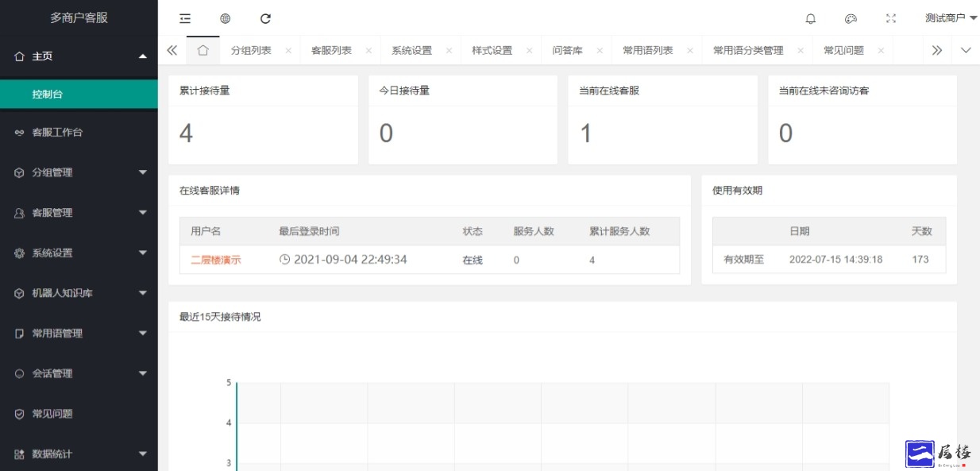Expand the 分组管理 sidebar menu

click(x=79, y=172)
